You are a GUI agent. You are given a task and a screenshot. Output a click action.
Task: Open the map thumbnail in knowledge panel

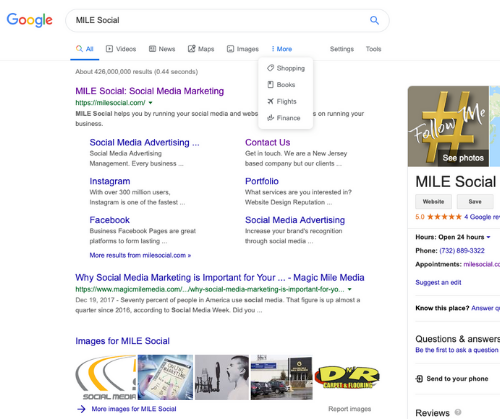point(495,126)
